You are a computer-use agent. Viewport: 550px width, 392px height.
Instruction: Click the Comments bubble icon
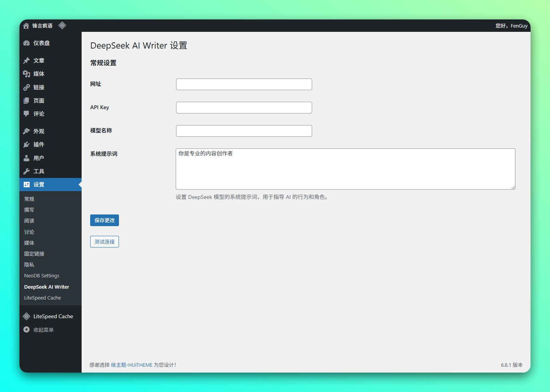click(x=26, y=114)
